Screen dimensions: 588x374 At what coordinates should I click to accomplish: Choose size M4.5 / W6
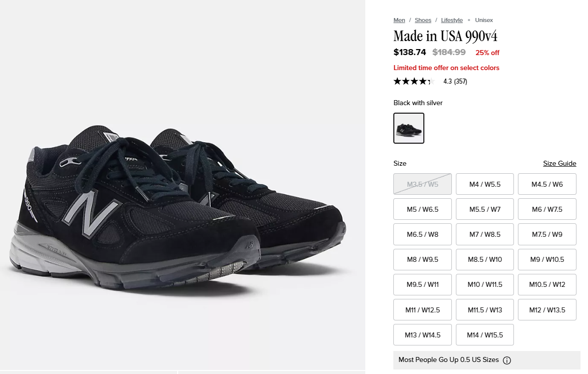point(547,184)
